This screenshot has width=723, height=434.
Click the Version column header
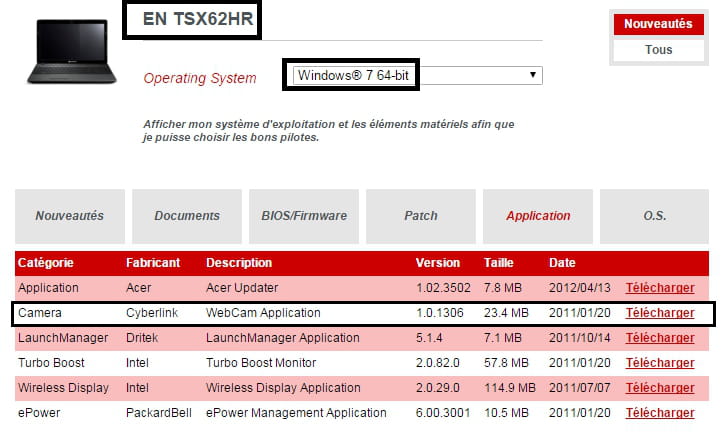(x=438, y=263)
